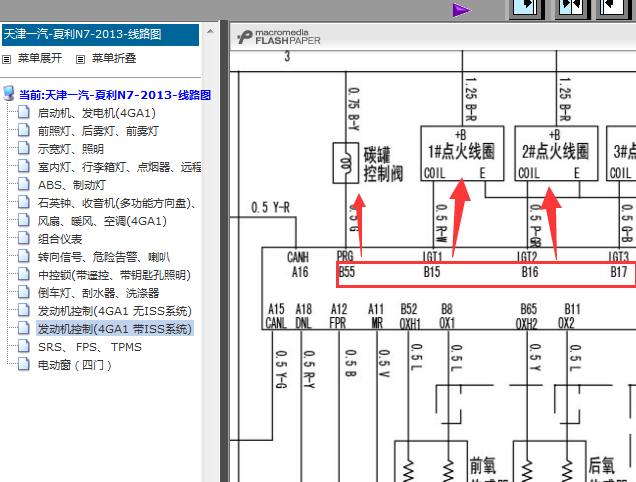The image size is (636, 482).
Task: Click the page icon next to 石英钟、收音机
Action: (24, 202)
